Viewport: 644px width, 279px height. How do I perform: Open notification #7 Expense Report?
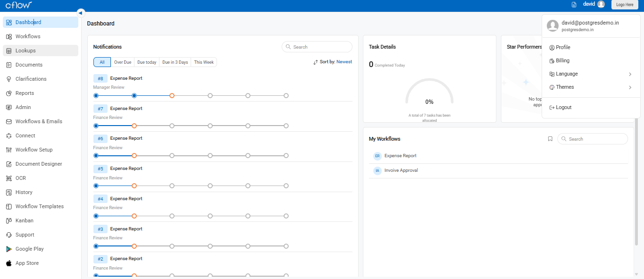pyautogui.click(x=126, y=109)
